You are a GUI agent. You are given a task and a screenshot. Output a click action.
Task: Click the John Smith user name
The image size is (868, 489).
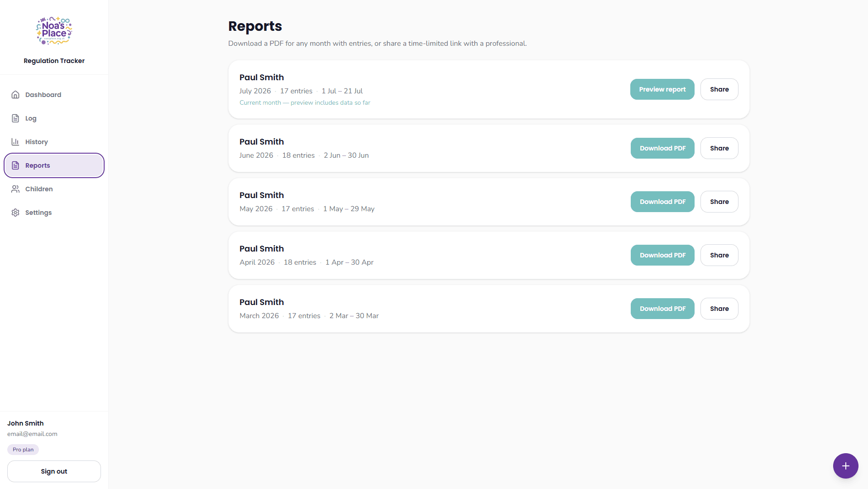click(x=25, y=423)
